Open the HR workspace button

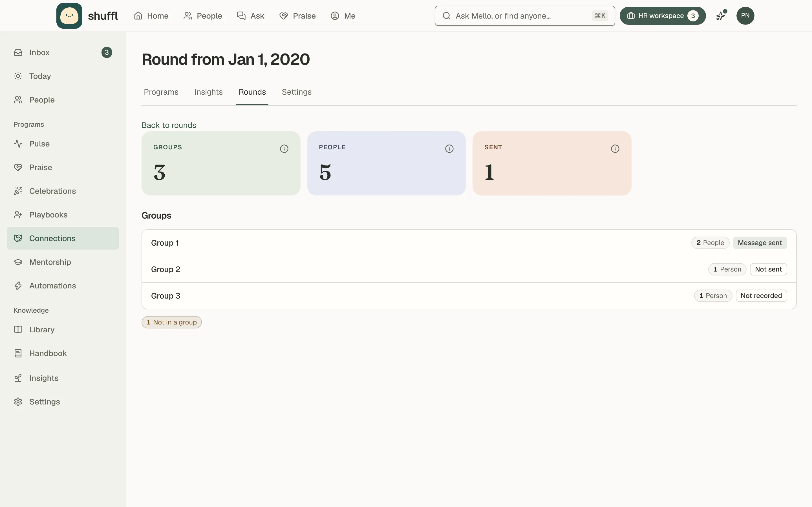pos(662,16)
